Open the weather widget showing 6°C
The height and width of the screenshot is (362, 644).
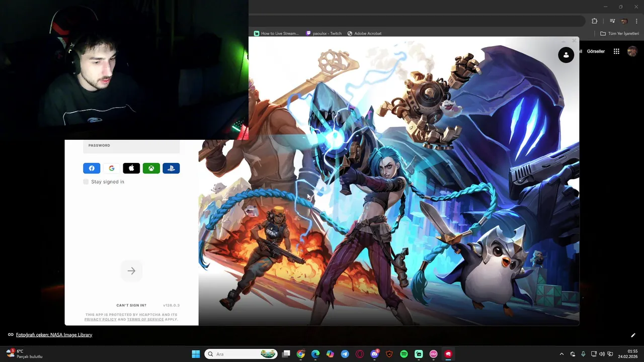coord(24,354)
